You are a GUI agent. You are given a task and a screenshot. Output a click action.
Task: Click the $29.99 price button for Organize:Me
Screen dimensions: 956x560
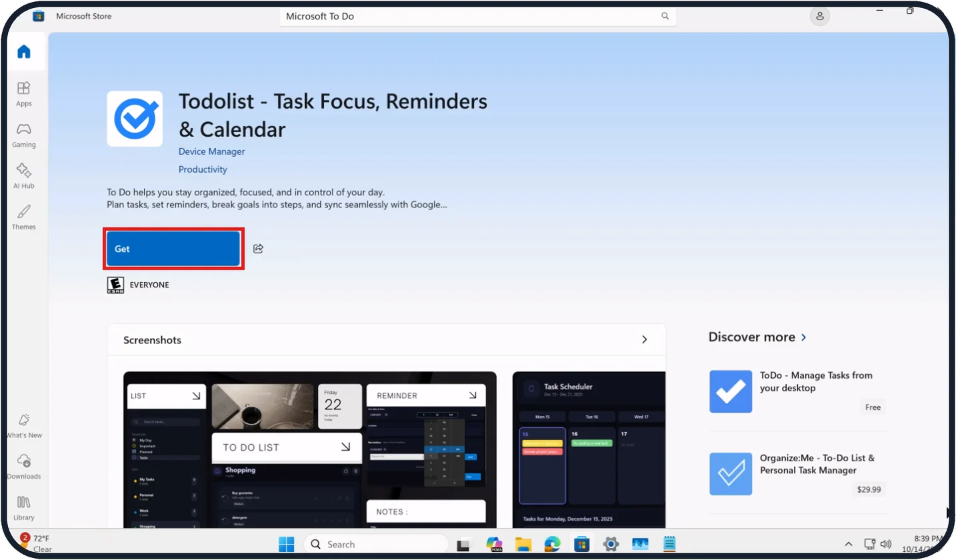click(x=869, y=489)
